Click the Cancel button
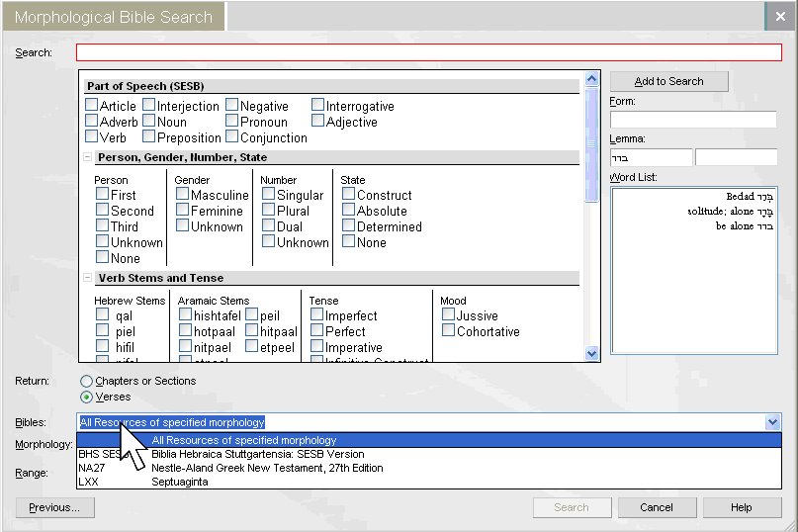Viewport: 798px width, 532px height. pos(657,507)
